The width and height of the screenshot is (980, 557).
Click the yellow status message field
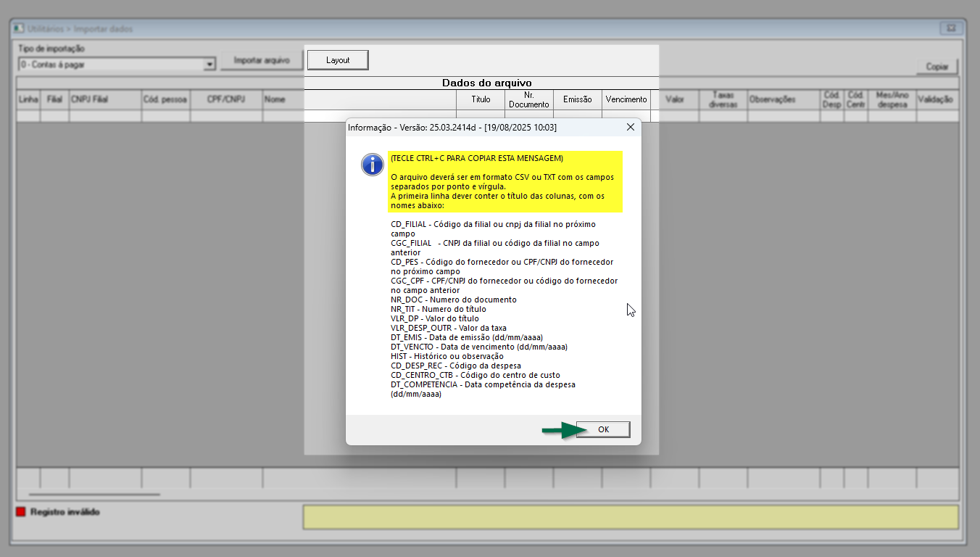pyautogui.click(x=631, y=517)
